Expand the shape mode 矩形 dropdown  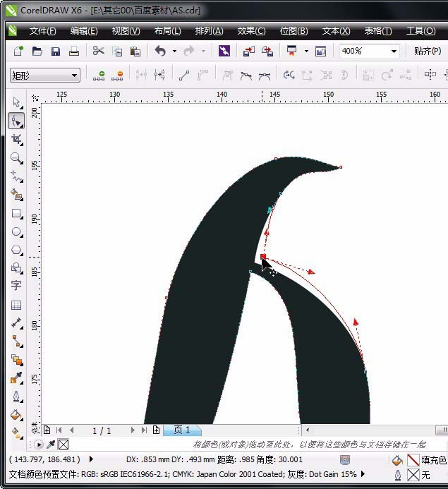[x=75, y=76]
